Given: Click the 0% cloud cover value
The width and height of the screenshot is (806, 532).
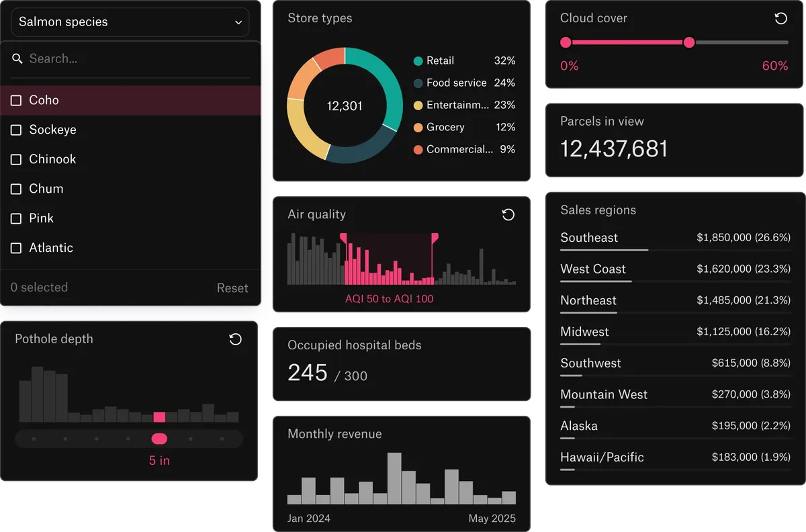Looking at the screenshot, I should coord(570,66).
